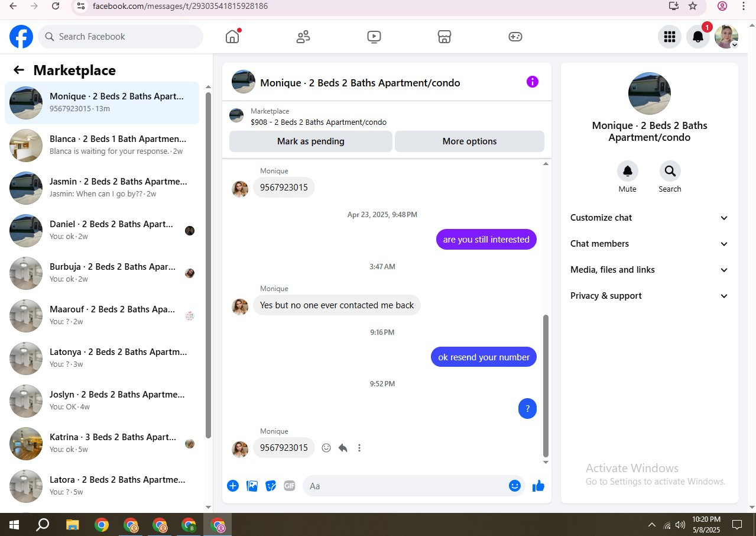
Task: Open Katrina 3 Beds conversation
Action: point(102,444)
